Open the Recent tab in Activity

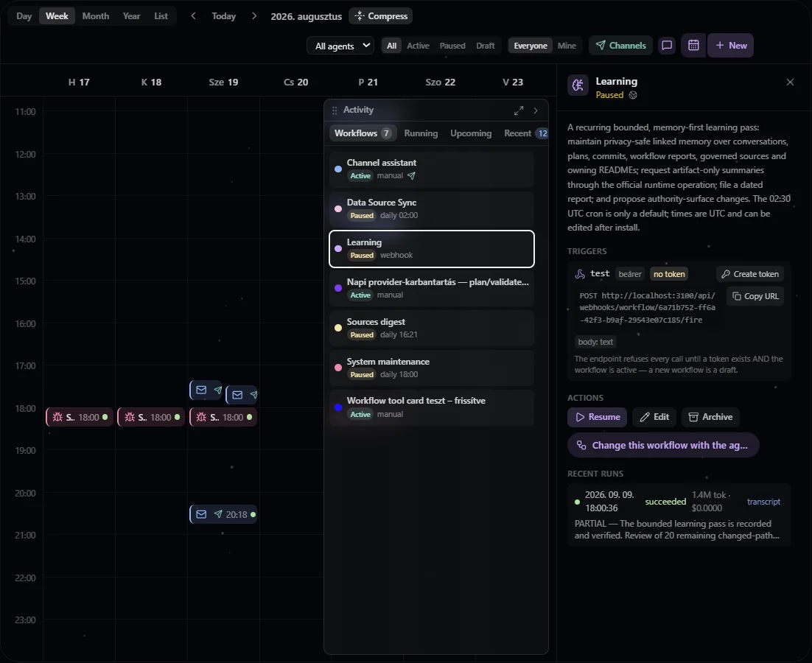tap(525, 133)
